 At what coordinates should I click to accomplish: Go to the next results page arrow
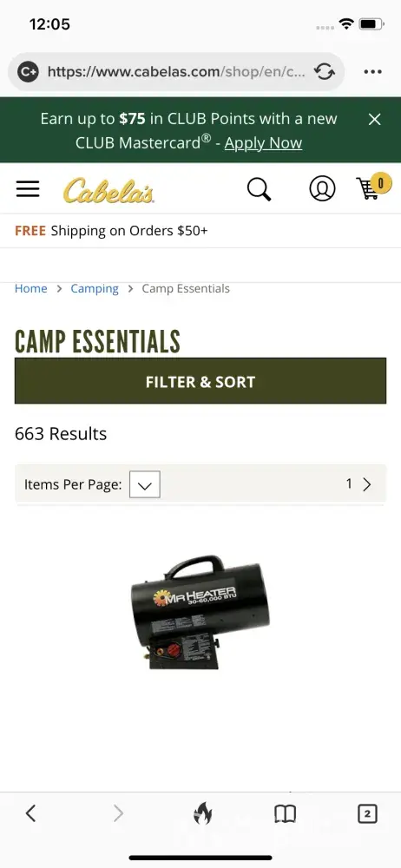(x=366, y=484)
